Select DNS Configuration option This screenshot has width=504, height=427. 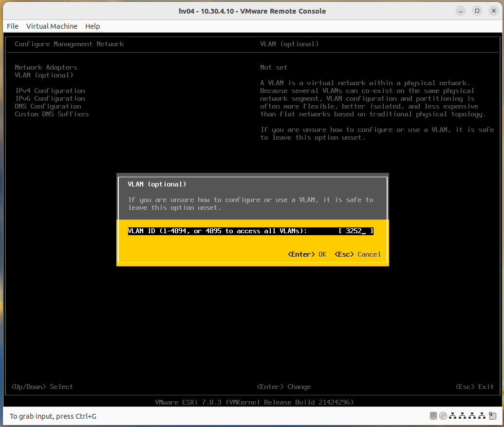pyautogui.click(x=48, y=106)
